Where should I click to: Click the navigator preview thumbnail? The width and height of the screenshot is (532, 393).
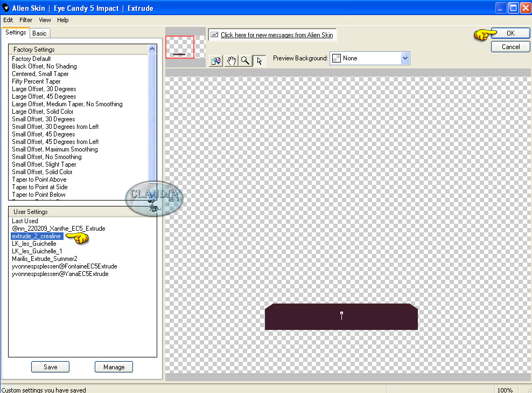click(186, 47)
